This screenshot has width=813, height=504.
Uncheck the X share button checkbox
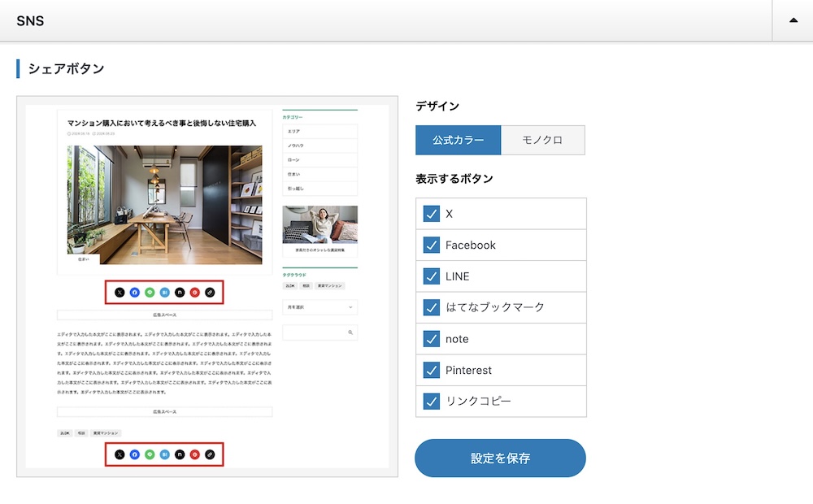click(432, 214)
